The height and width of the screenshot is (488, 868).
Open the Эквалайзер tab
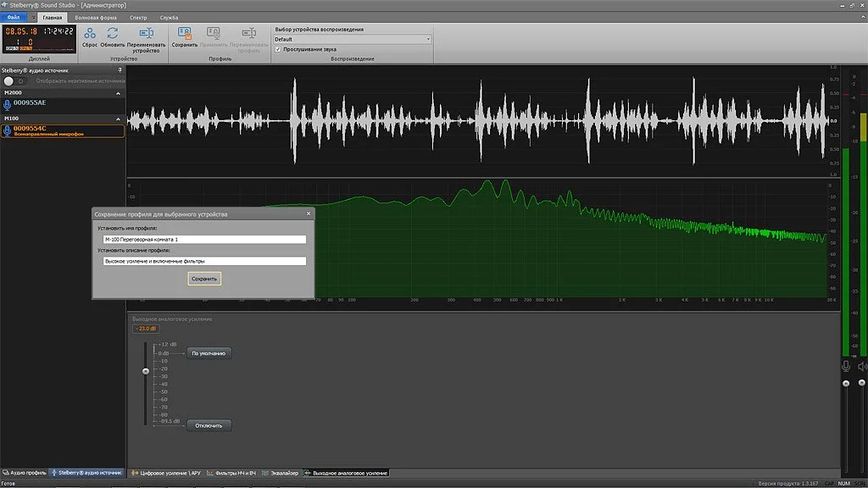(x=280, y=473)
